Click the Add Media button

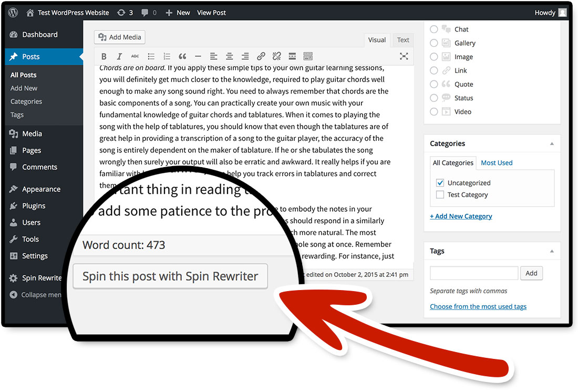pyautogui.click(x=120, y=37)
